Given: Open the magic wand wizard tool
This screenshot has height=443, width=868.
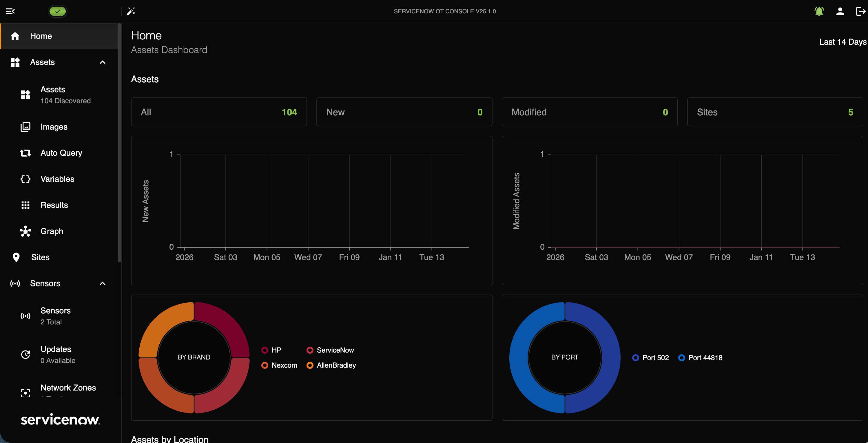Looking at the screenshot, I should [131, 12].
